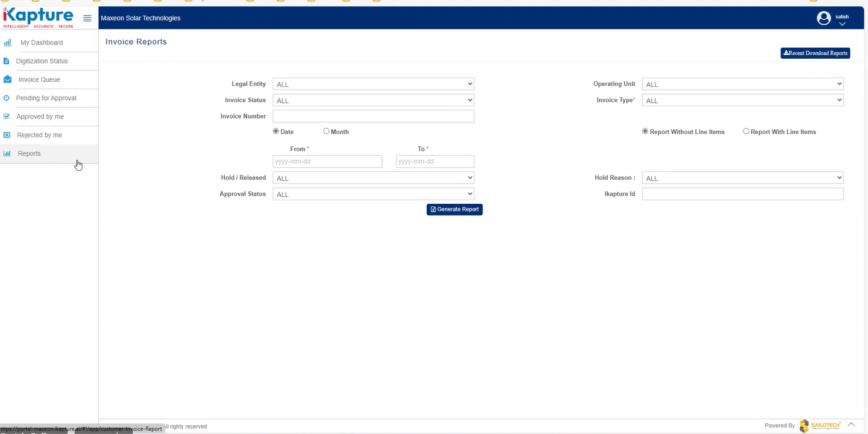
Task: Open the Legal Entity dropdown
Action: click(373, 83)
